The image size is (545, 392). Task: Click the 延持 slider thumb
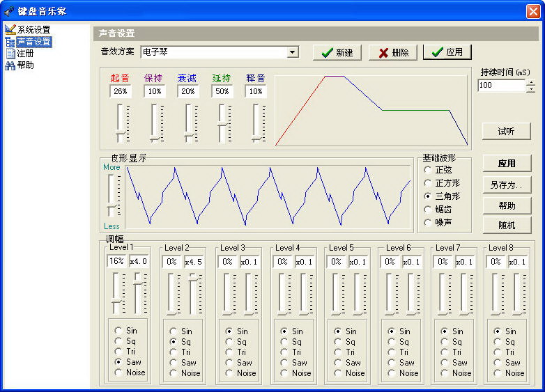tap(222, 125)
